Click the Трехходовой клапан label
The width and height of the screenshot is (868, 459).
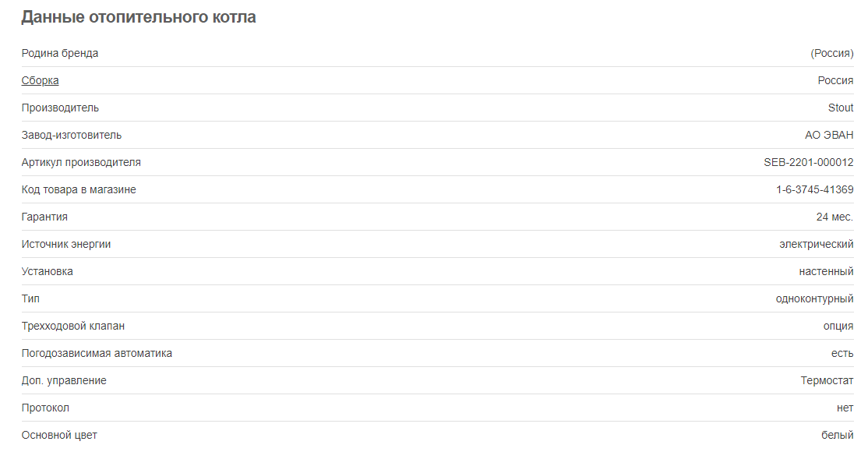73,326
